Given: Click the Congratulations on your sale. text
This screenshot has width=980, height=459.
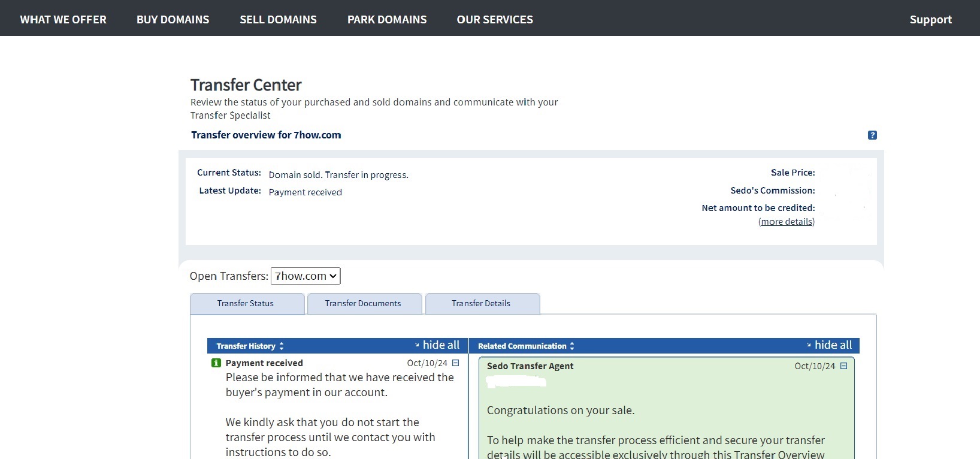Looking at the screenshot, I should click(x=561, y=410).
